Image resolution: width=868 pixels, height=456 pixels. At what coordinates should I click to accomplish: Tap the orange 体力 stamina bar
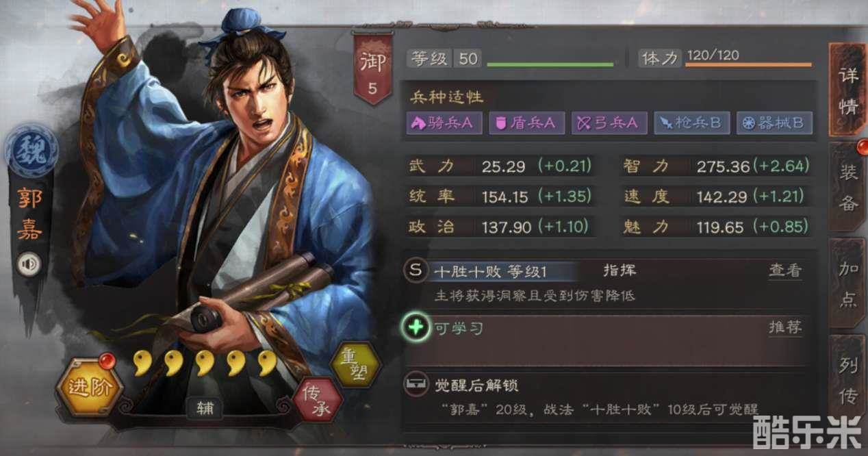coord(749,65)
